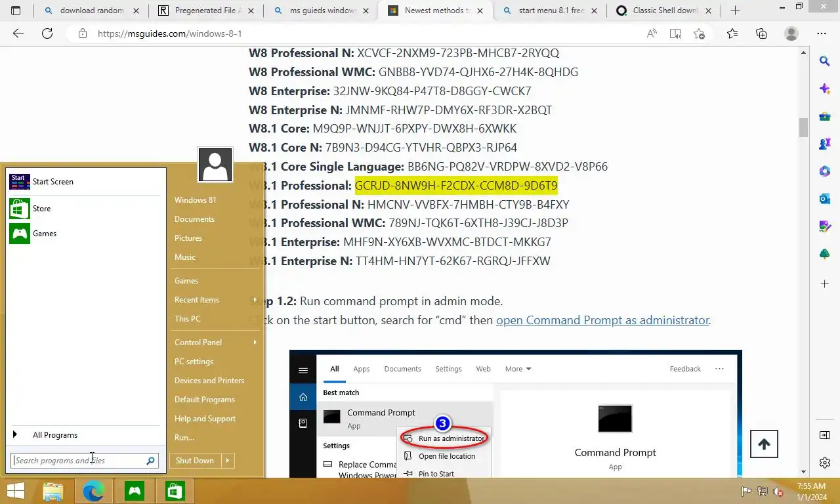Image resolution: width=840 pixels, height=504 pixels.
Task: Open the Games app on the taskbar
Action: pyautogui.click(x=135, y=491)
